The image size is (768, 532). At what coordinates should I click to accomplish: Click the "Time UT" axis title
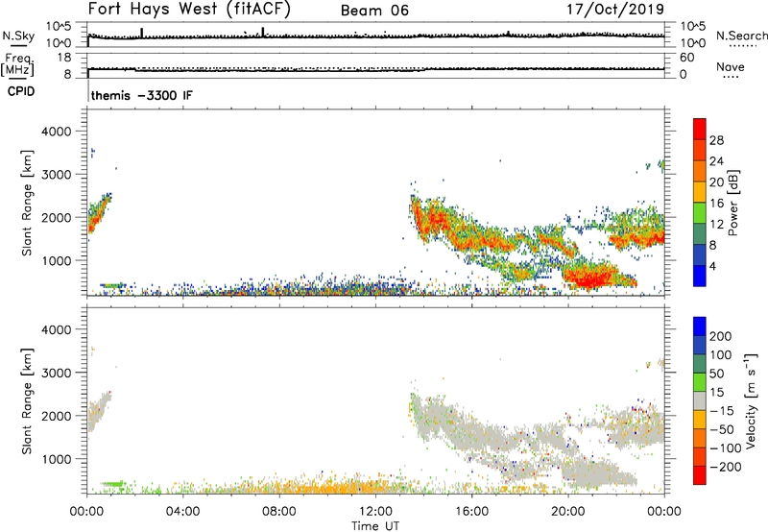[x=375, y=526]
